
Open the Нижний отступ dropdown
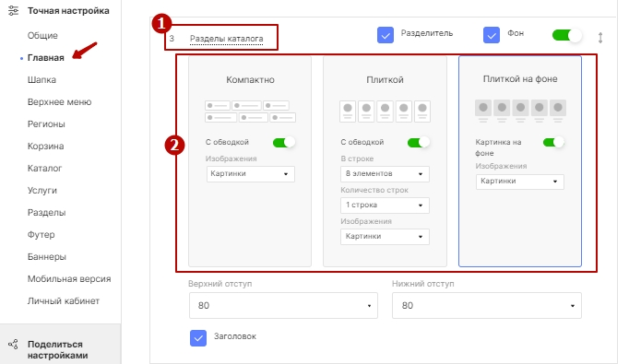(487, 305)
